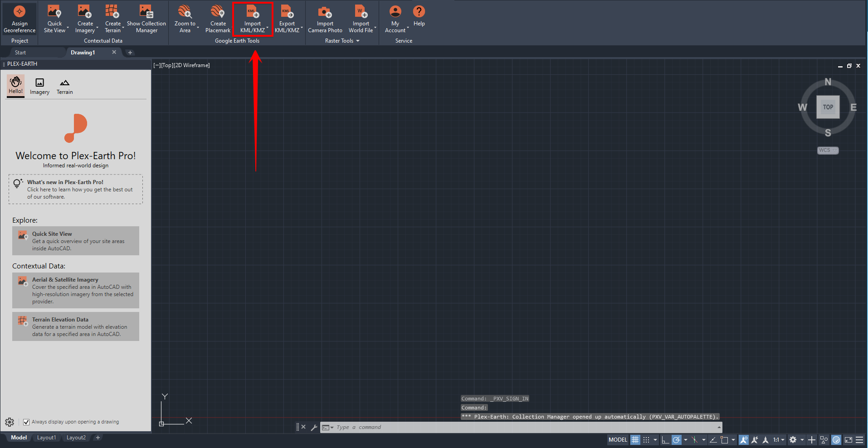This screenshot has width=868, height=448.
Task: Expand Quick Site View dropdown arrow
Action: click(x=68, y=28)
